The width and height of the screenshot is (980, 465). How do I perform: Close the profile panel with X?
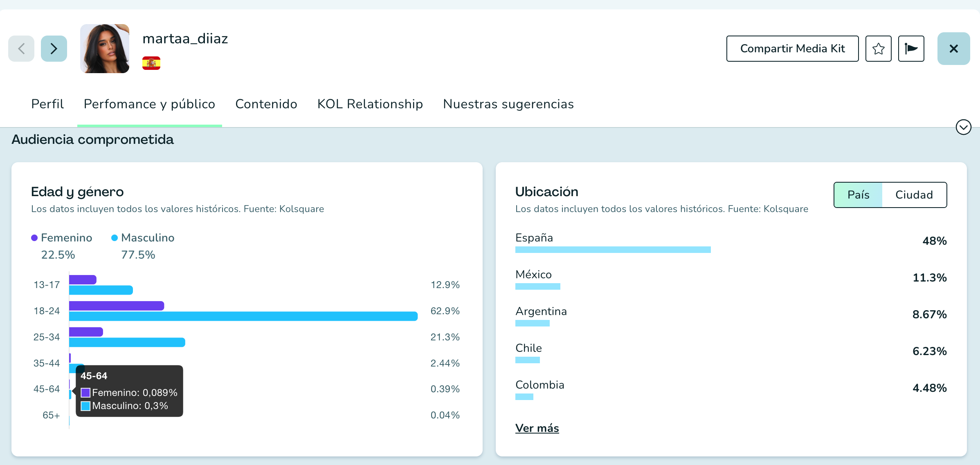click(x=953, y=49)
